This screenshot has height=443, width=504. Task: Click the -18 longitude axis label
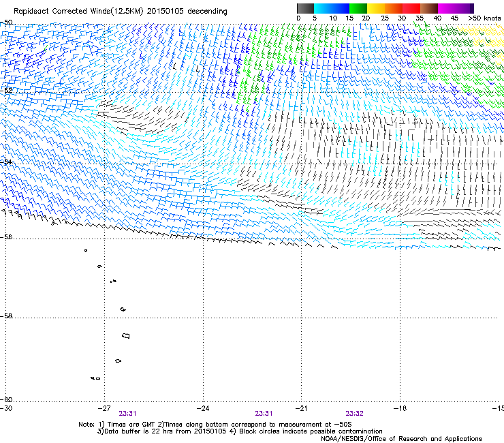[x=400, y=408]
